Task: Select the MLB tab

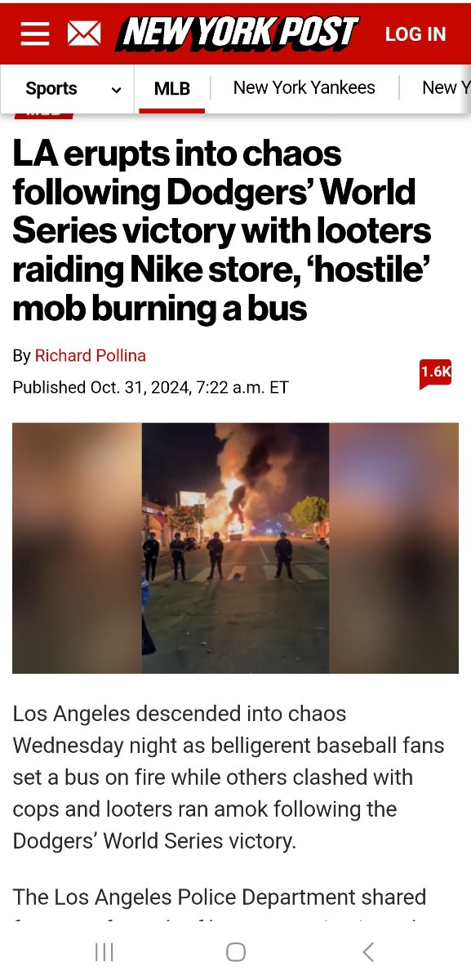Action: click(172, 88)
